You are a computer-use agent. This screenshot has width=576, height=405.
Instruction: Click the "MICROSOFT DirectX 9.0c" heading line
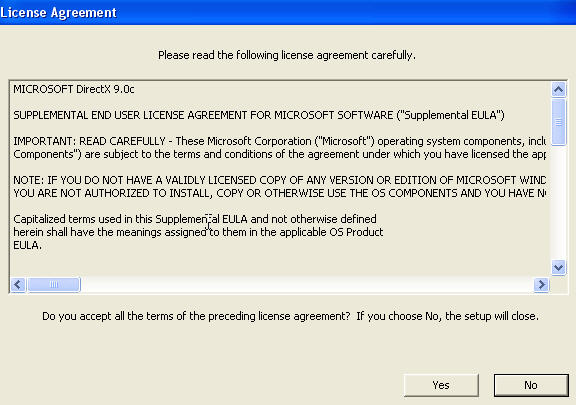[74, 89]
